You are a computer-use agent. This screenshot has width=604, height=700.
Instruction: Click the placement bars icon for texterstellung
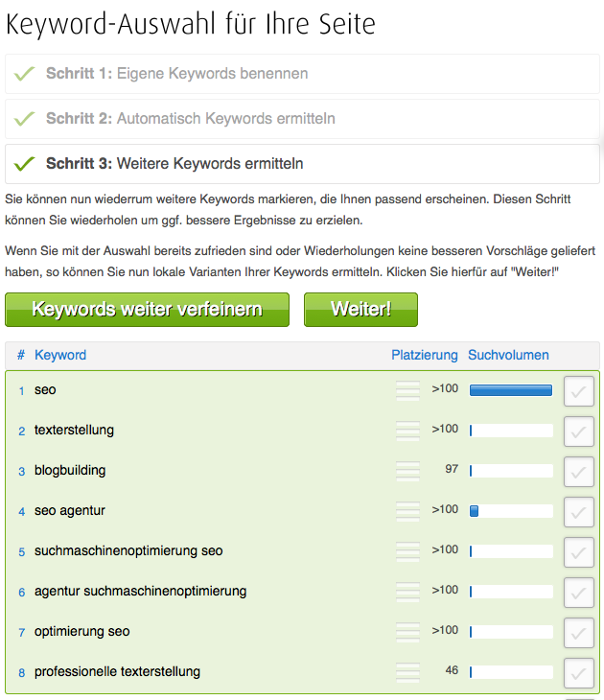point(408,431)
